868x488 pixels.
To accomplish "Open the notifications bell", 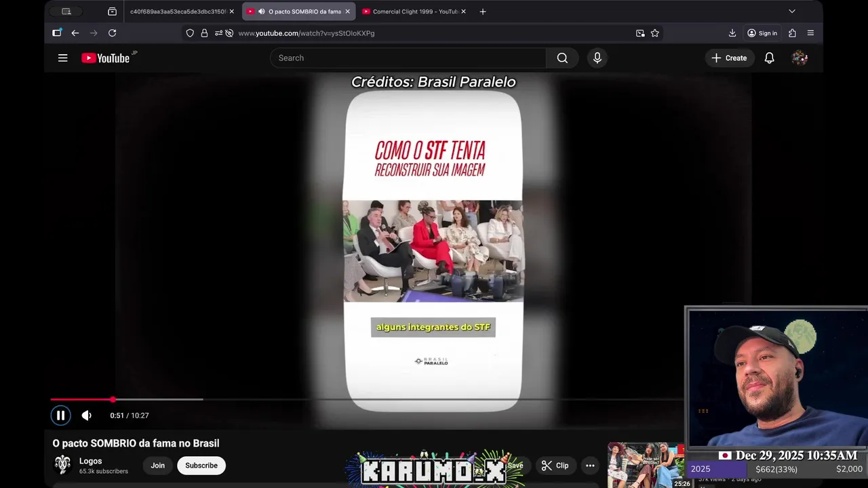I will [769, 58].
